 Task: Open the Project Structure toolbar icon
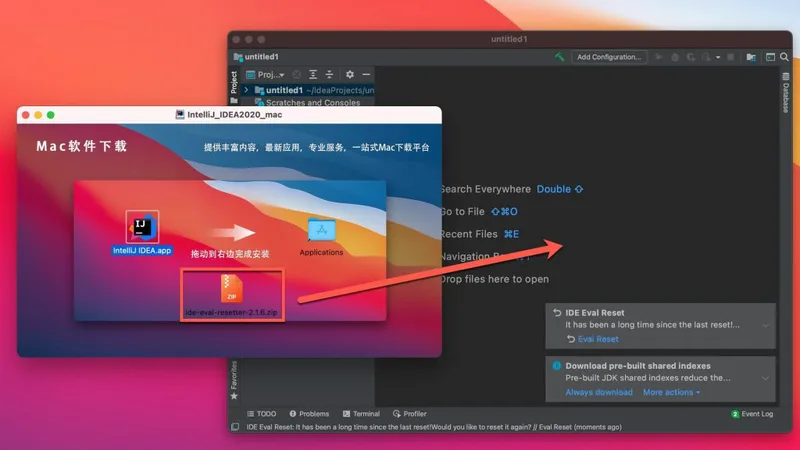pos(750,57)
